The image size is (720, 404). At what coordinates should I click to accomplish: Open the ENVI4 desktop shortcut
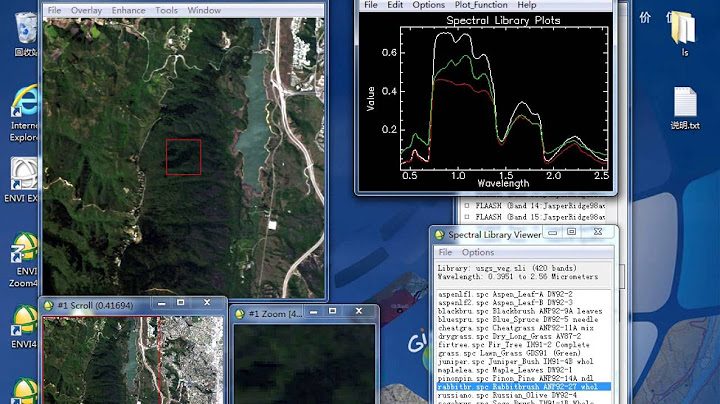25,320
